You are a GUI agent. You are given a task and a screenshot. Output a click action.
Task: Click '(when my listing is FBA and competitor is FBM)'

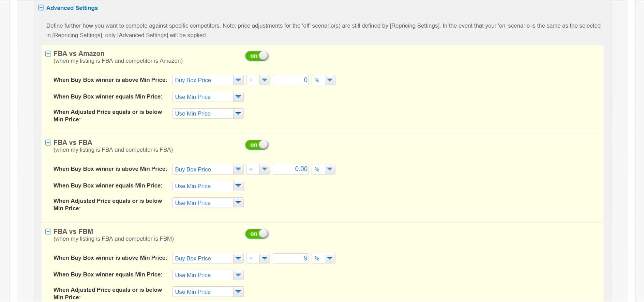click(x=114, y=239)
